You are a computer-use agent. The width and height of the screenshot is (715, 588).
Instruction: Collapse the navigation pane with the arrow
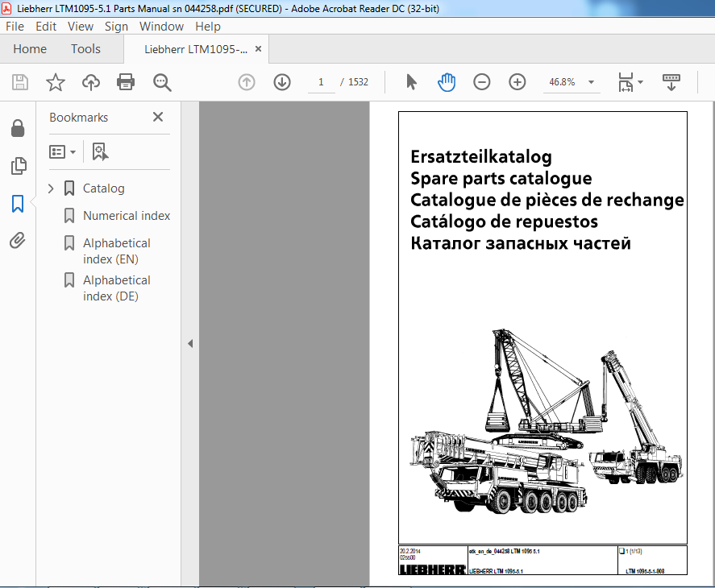point(190,344)
